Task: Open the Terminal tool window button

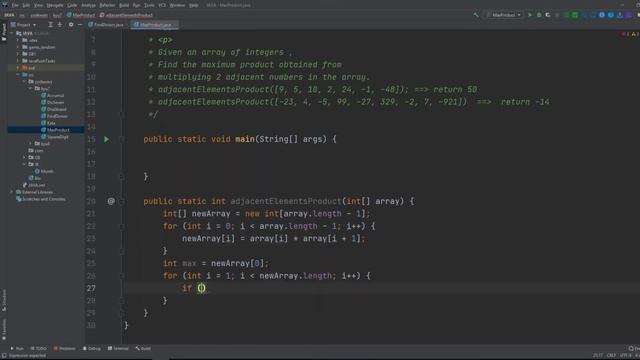Action: pos(118,349)
